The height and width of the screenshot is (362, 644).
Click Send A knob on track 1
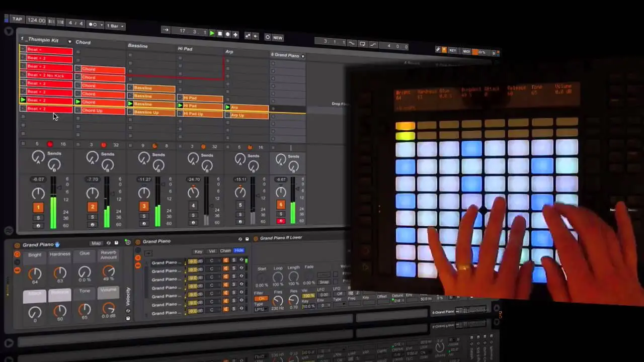pyautogui.click(x=38, y=157)
